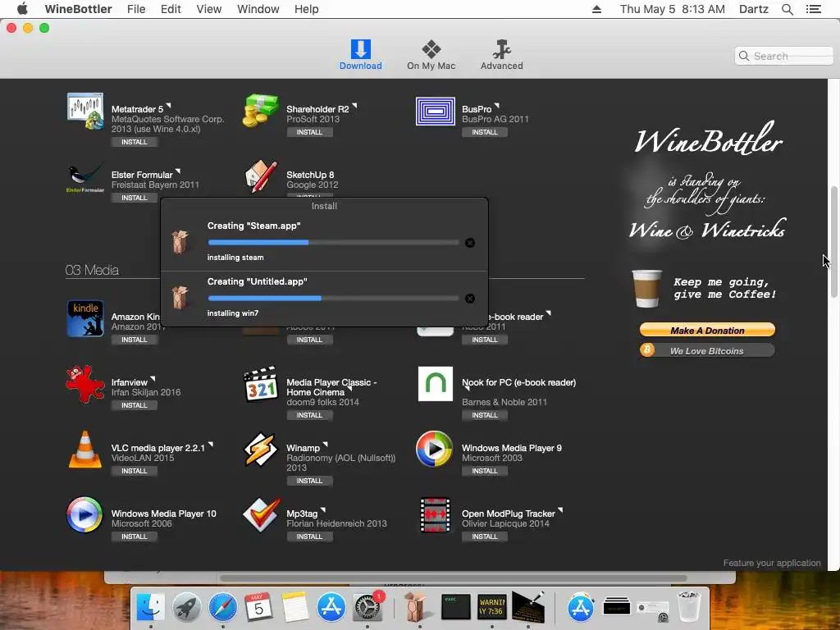Open the Trash in the Dock
The width and height of the screenshot is (840, 630).
coord(688,608)
